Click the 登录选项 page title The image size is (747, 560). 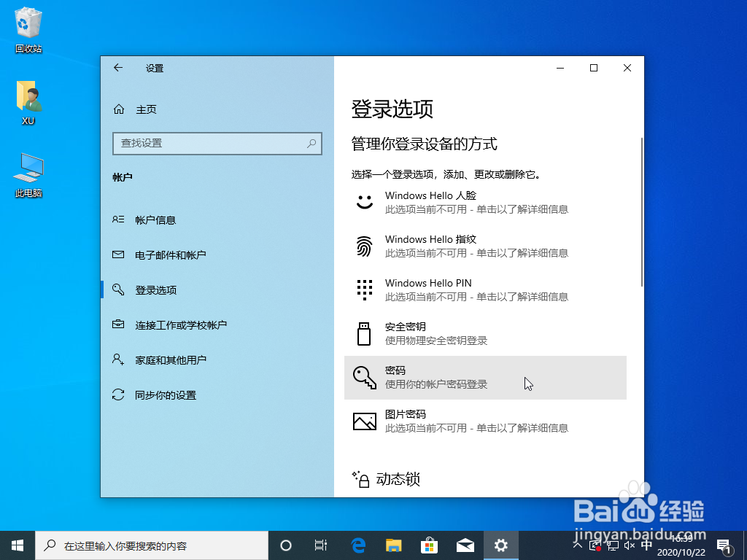[x=392, y=109]
